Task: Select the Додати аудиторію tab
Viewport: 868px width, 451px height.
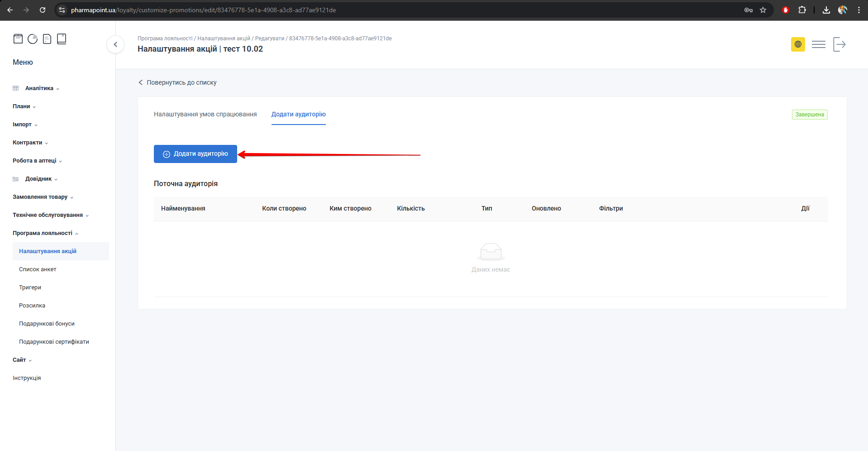Action: click(298, 115)
